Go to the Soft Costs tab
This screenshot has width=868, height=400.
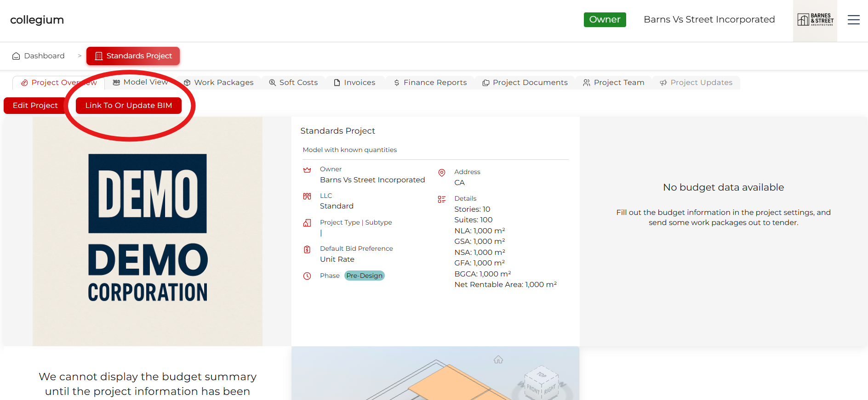coord(293,83)
